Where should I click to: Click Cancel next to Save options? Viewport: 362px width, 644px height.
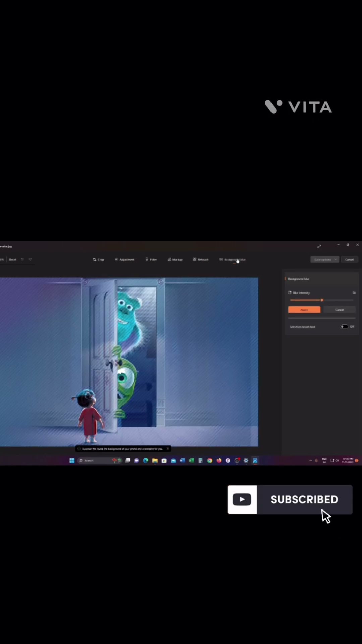[x=350, y=259]
